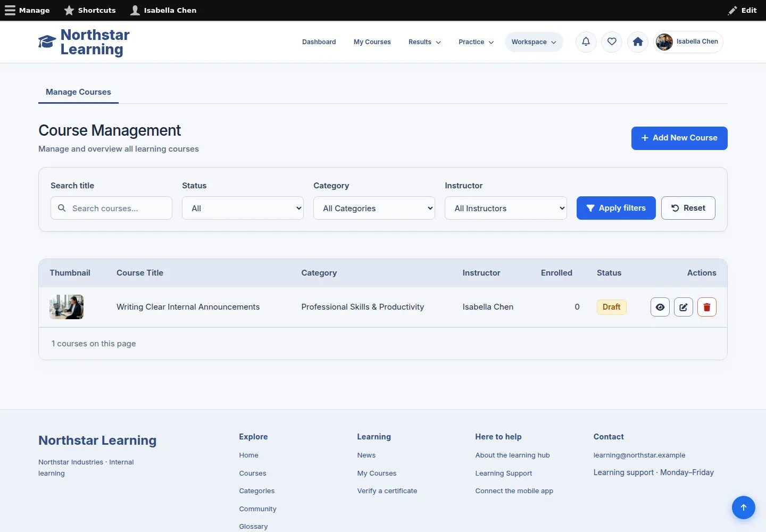Open Verify a certificate link

tap(387, 491)
